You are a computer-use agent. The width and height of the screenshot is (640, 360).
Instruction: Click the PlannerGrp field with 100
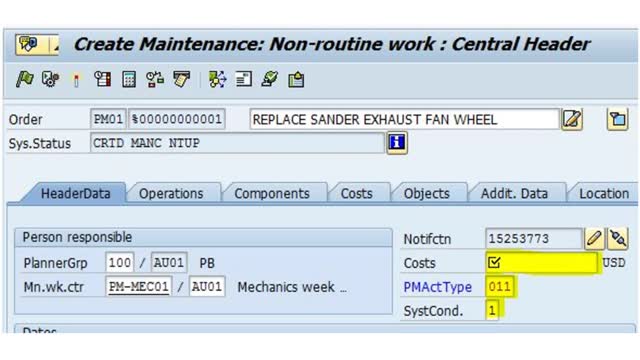pos(120,262)
